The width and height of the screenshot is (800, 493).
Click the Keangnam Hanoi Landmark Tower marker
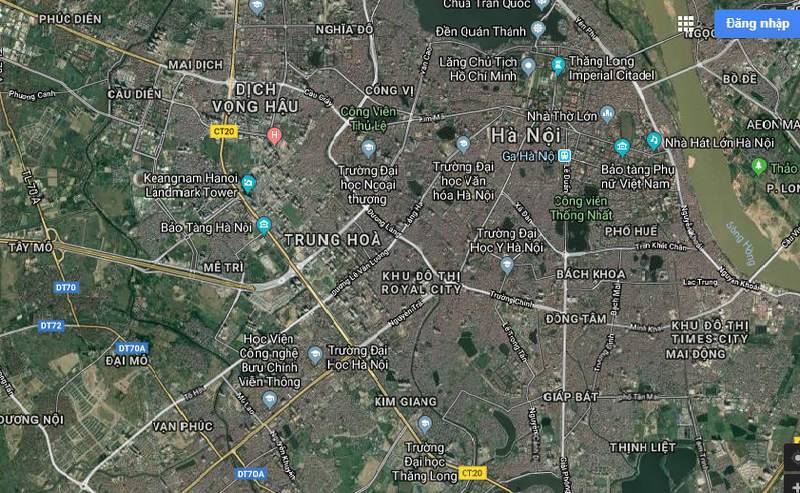coord(248,184)
